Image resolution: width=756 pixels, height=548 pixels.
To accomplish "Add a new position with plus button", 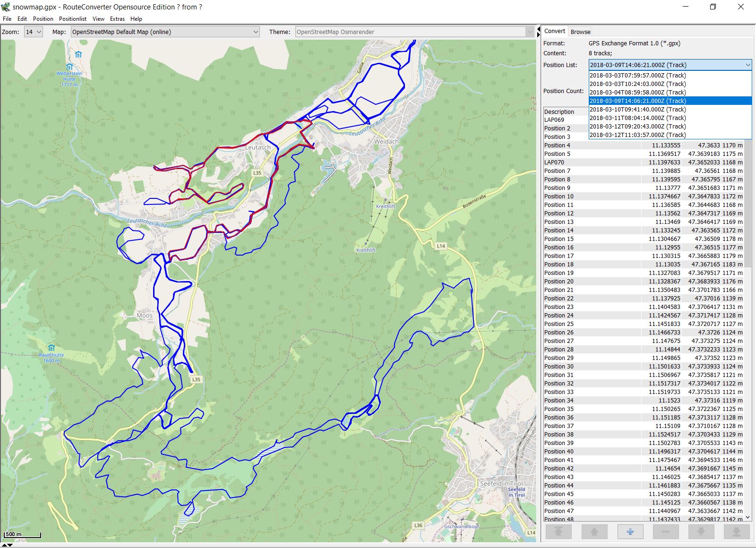I will (x=630, y=532).
